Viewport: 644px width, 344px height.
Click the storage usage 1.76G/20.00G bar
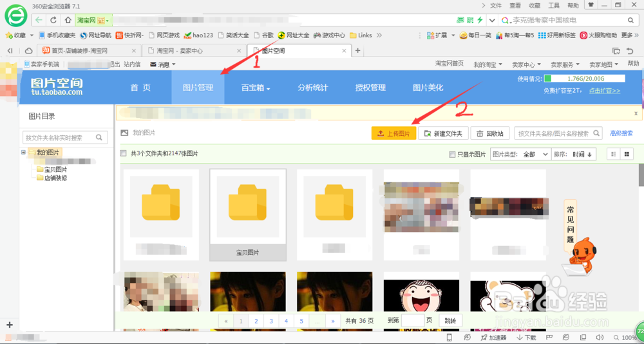click(585, 78)
